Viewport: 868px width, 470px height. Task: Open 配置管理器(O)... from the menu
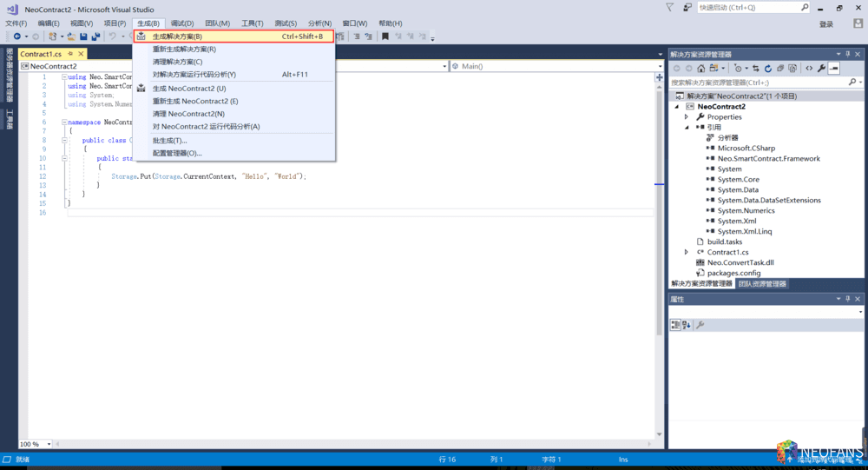point(233,154)
